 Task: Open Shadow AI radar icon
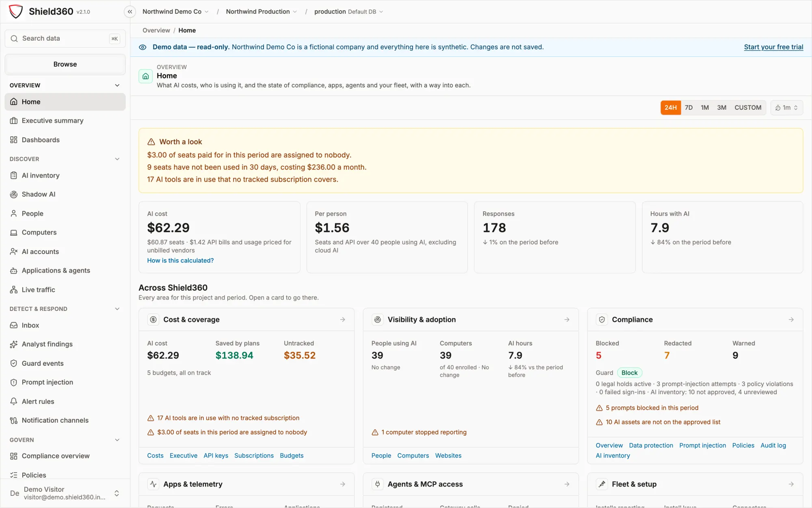14,194
